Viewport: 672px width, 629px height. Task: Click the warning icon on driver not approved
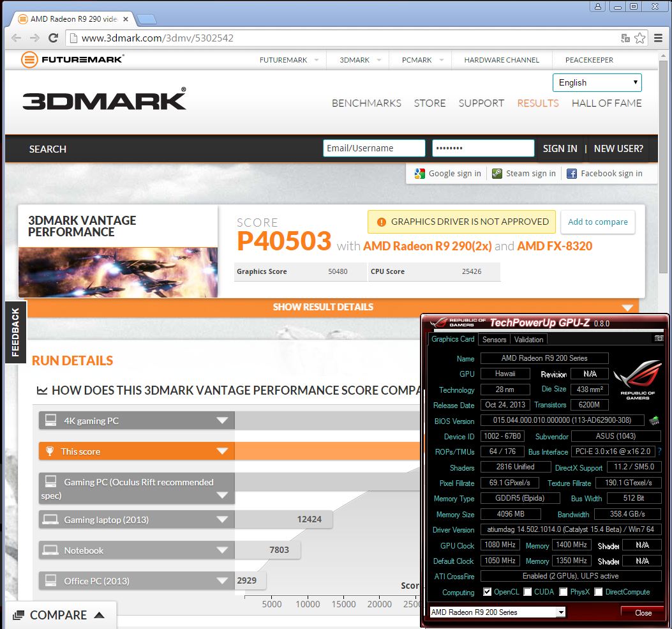pos(381,222)
